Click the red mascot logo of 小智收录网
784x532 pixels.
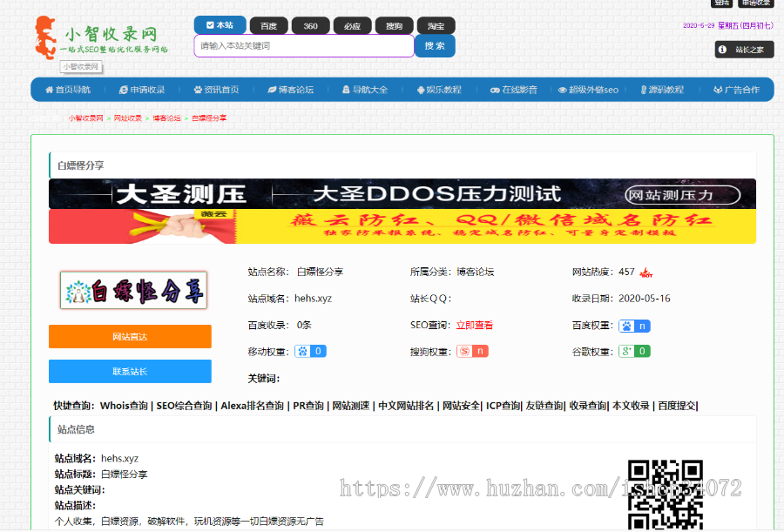(x=48, y=35)
